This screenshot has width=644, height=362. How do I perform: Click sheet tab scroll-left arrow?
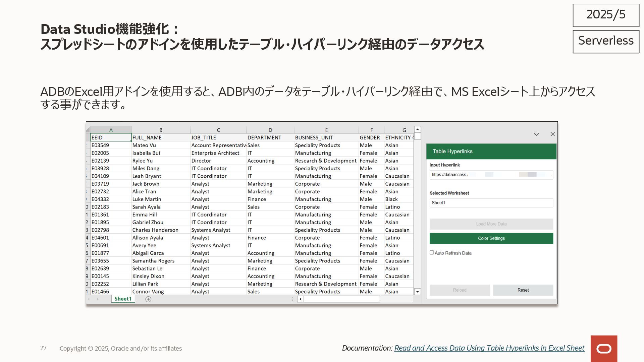(89, 299)
